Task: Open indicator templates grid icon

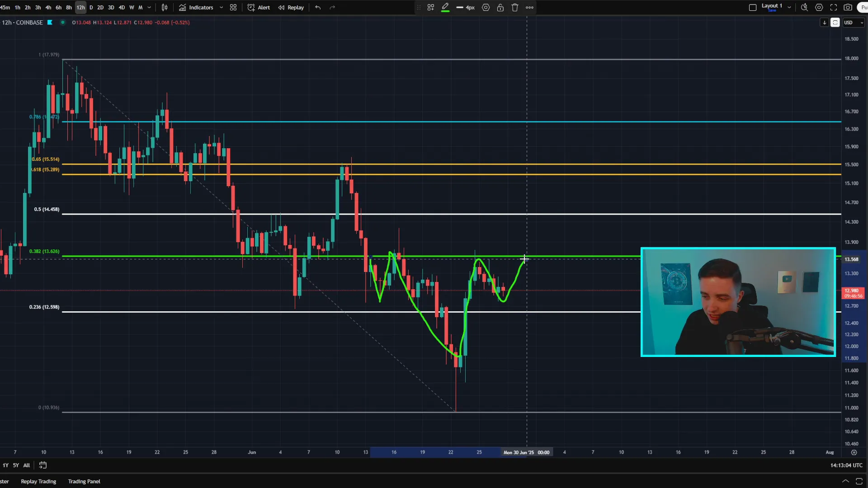Action: click(x=233, y=7)
